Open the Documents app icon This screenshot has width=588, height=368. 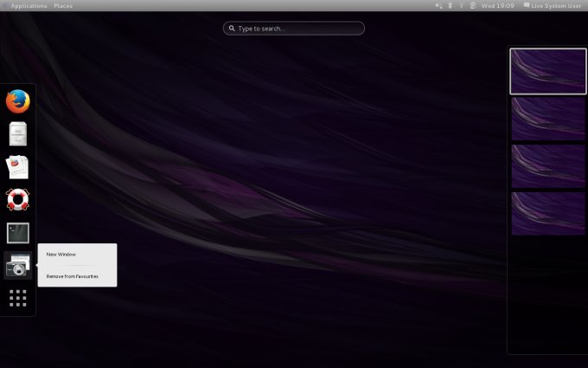[17, 166]
